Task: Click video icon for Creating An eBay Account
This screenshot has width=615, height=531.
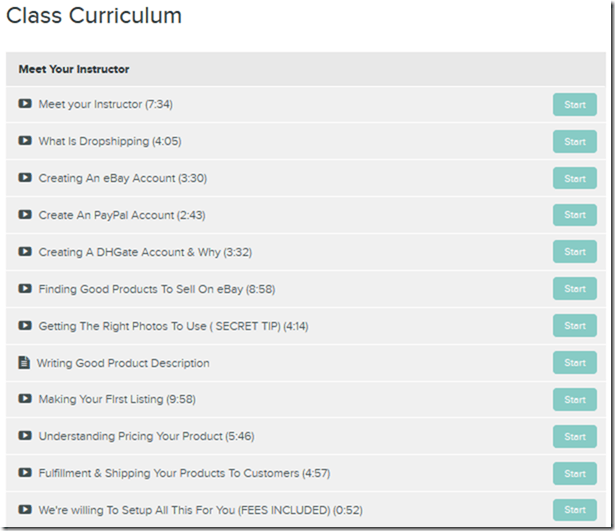Action: coord(25,178)
